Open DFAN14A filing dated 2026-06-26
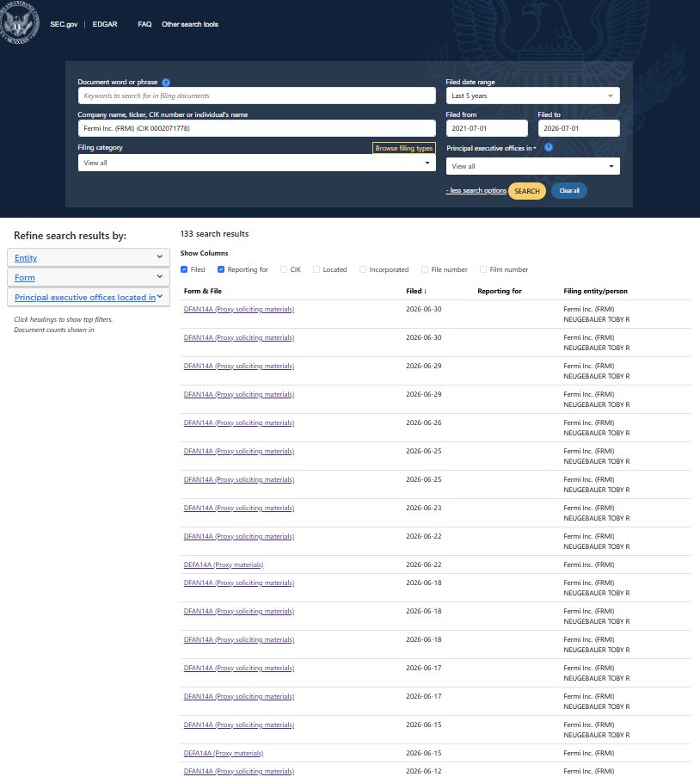Image resolution: width=700 pixels, height=777 pixels. tap(239, 422)
